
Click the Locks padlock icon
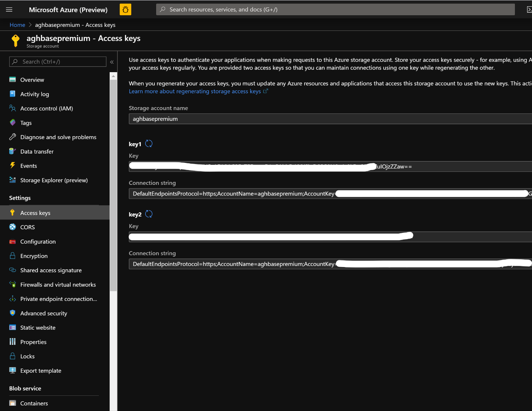click(x=13, y=356)
